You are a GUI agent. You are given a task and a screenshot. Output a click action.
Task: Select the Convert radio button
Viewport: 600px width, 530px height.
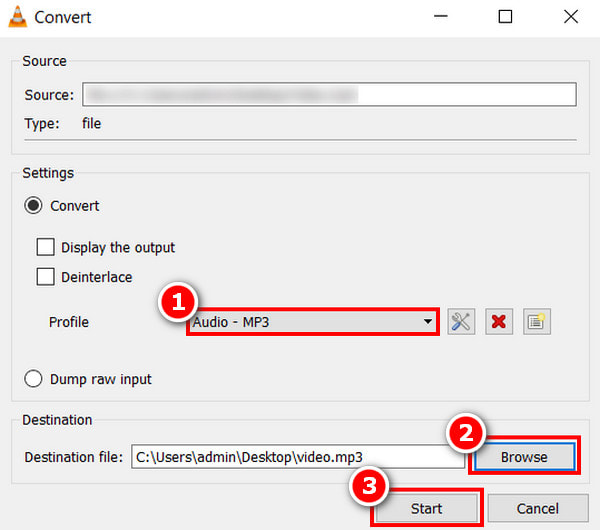point(33,206)
